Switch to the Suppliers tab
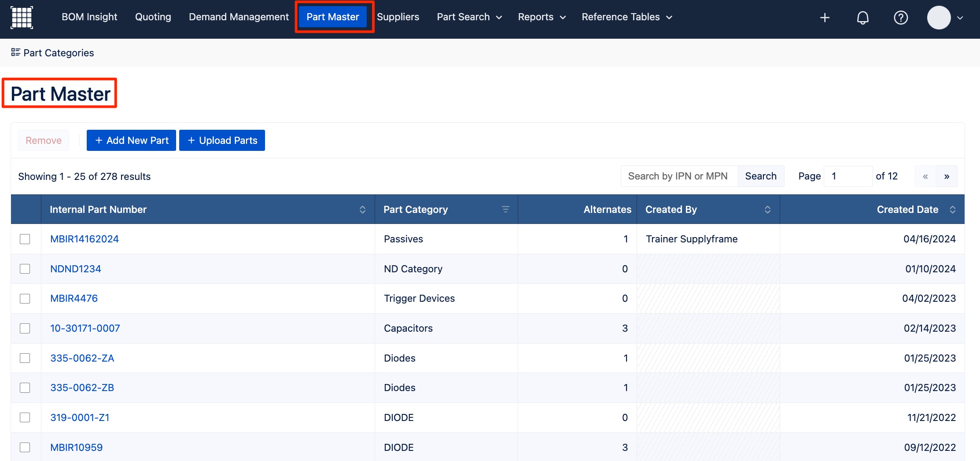This screenshot has height=461, width=980. [x=398, y=17]
